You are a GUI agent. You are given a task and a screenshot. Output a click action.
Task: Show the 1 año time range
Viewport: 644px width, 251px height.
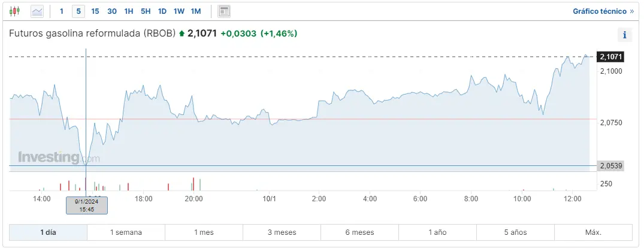point(437,232)
